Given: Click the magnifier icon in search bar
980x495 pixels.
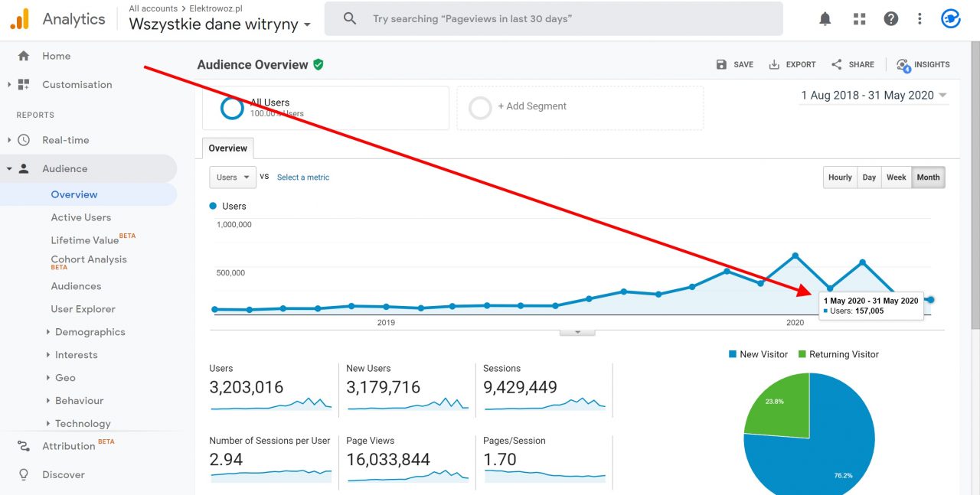Looking at the screenshot, I should pyautogui.click(x=350, y=18).
